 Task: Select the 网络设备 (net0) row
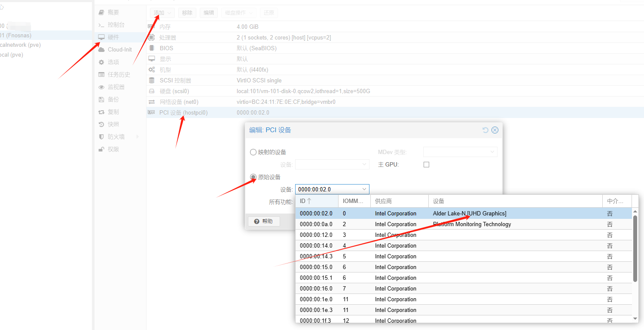(395, 102)
